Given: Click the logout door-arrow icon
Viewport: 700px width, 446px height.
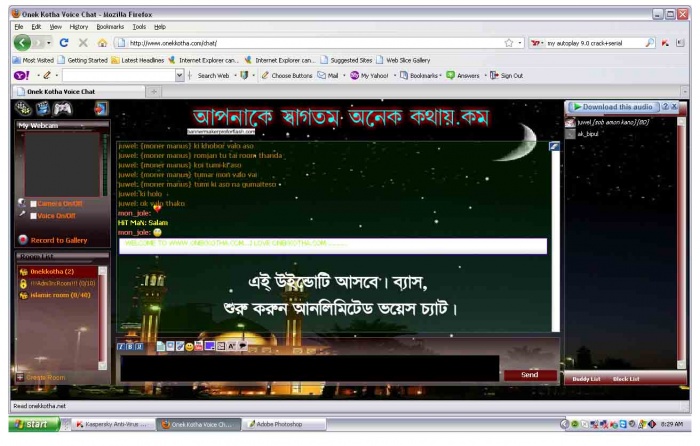Looking at the screenshot, I should click(100, 108).
